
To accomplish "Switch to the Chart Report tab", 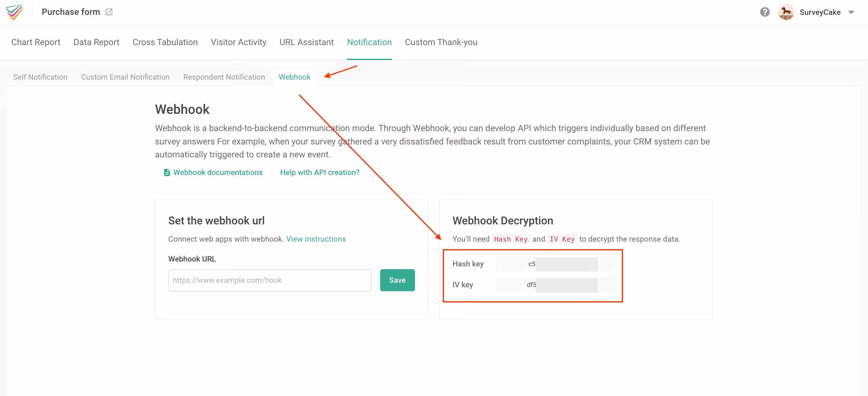I will coord(36,42).
